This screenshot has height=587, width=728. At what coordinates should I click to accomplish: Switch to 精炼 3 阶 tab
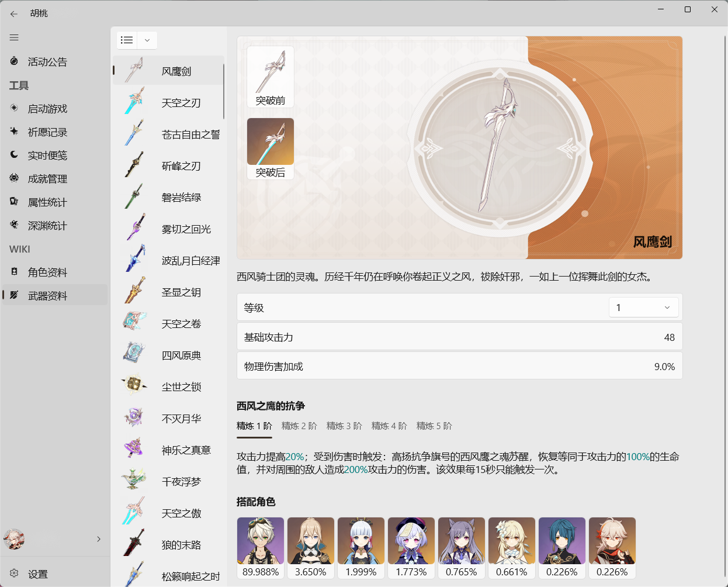[344, 426]
